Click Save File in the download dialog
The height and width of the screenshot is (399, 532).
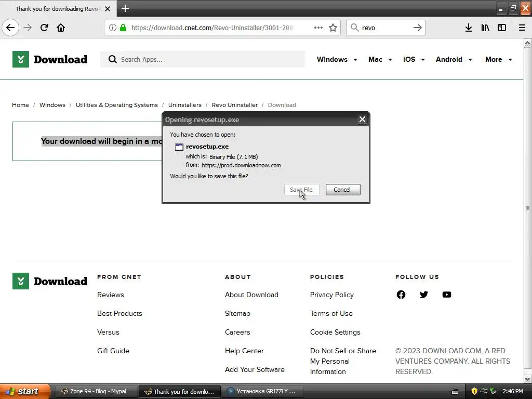point(302,190)
